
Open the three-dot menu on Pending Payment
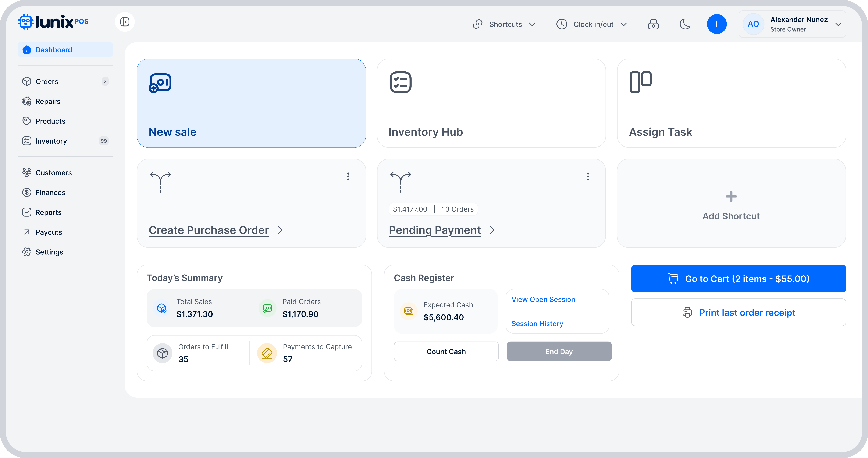(588, 176)
